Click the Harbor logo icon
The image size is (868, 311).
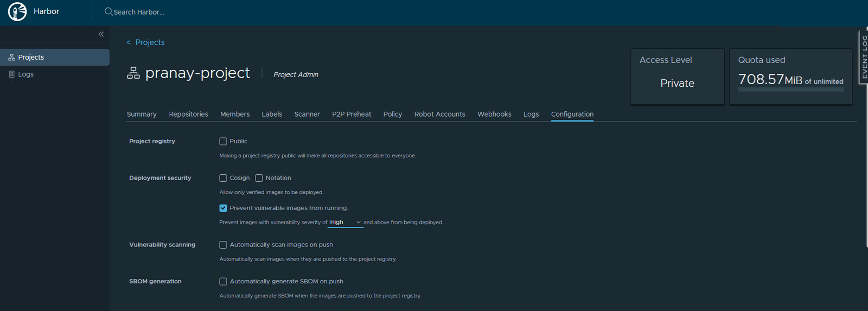17,11
